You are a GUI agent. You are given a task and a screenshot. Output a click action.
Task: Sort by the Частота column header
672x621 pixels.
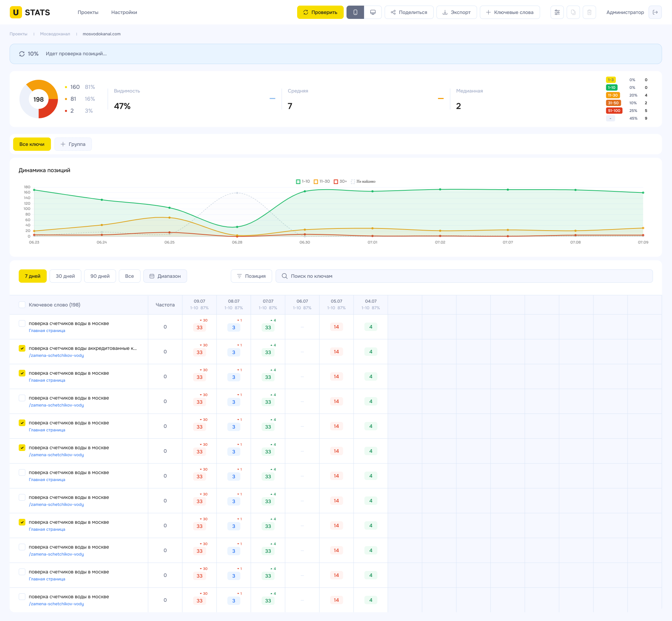(165, 305)
